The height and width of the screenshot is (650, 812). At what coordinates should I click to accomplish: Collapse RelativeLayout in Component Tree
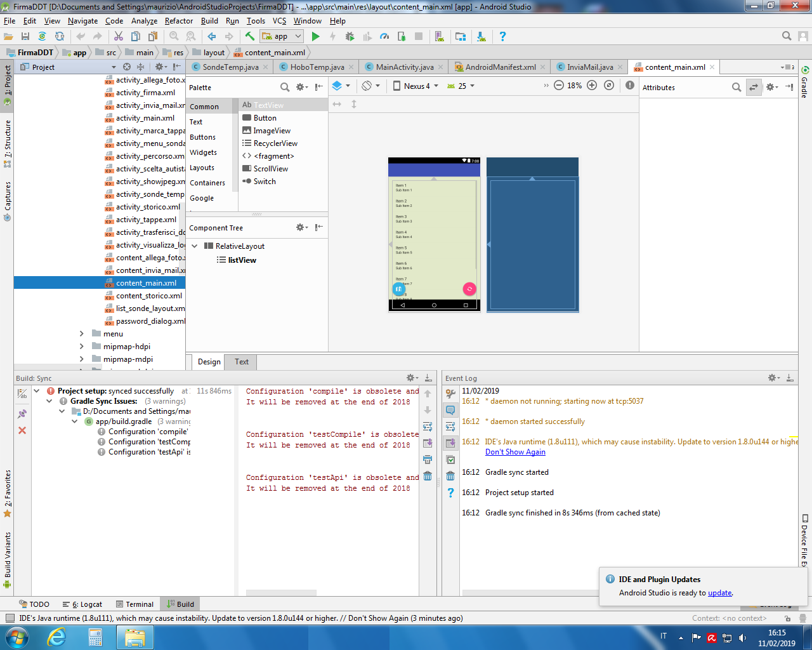pyautogui.click(x=195, y=246)
